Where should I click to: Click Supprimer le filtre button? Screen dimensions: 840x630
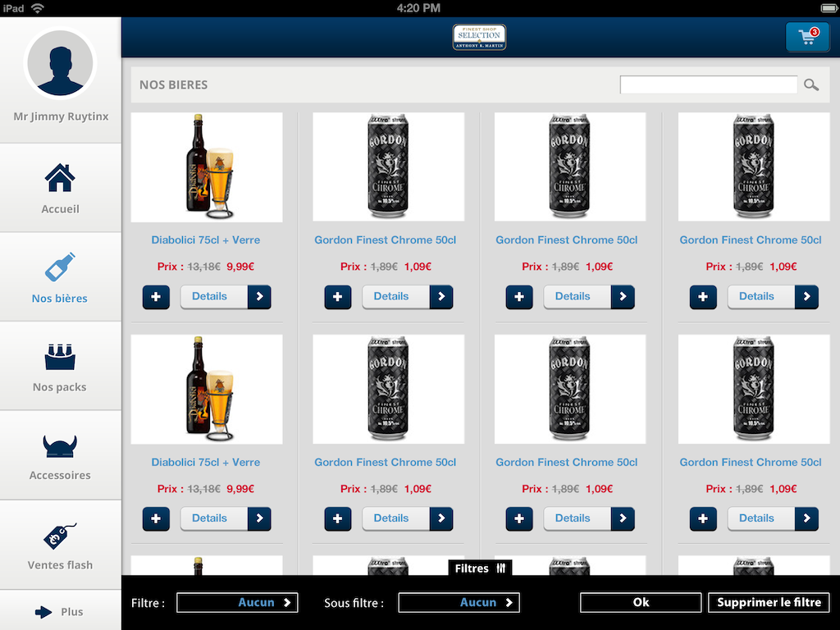(x=769, y=603)
